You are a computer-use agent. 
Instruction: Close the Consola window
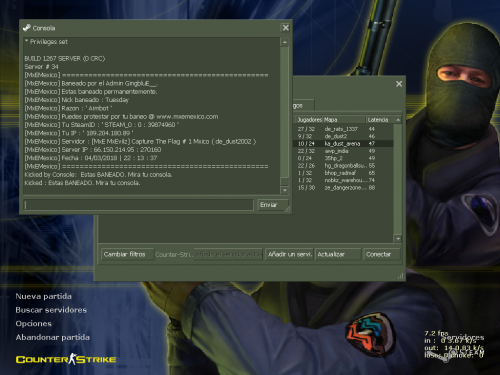(286, 28)
